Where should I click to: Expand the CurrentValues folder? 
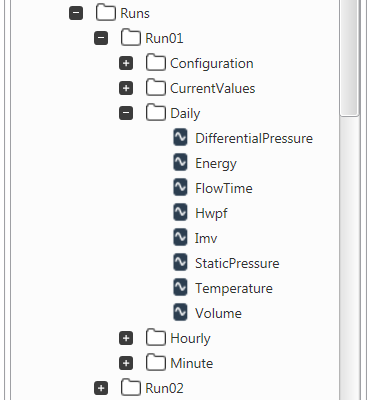pyautogui.click(x=126, y=88)
